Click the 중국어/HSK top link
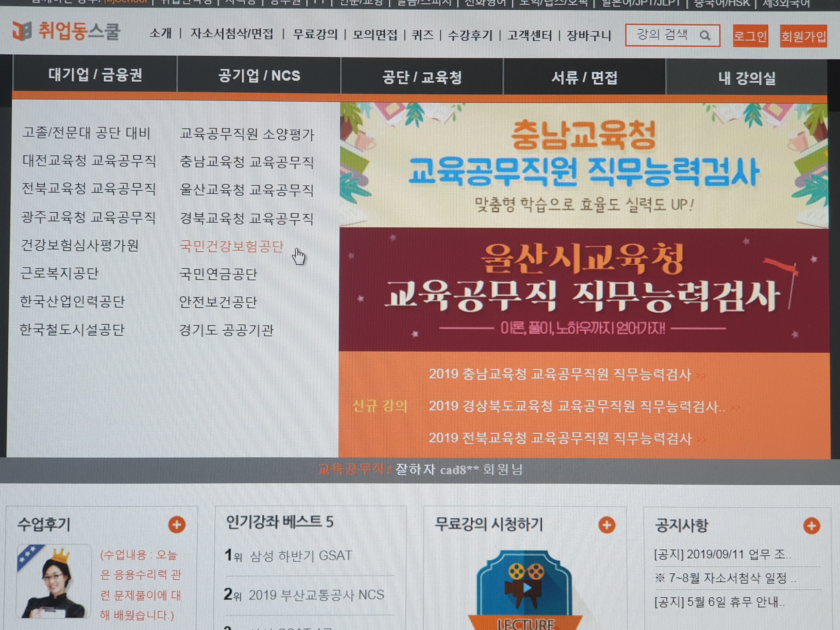The width and height of the screenshot is (840, 630). tap(722, 3)
